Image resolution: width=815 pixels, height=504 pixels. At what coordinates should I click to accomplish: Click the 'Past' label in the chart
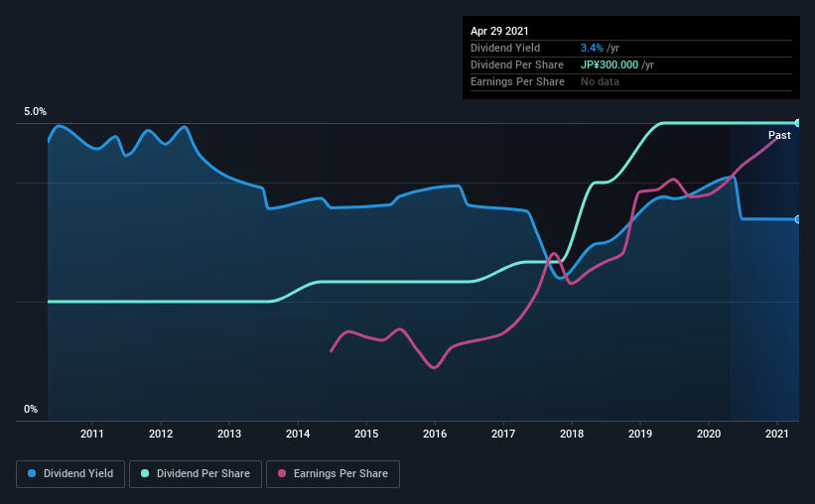click(x=779, y=135)
